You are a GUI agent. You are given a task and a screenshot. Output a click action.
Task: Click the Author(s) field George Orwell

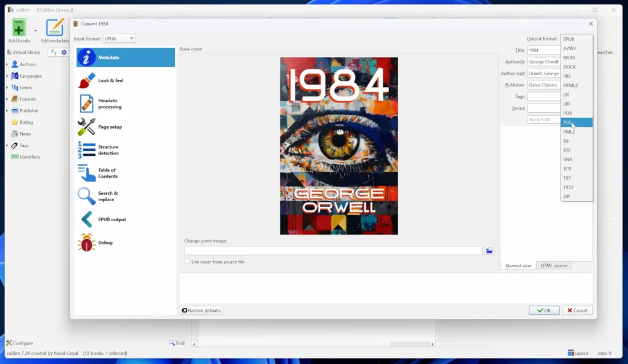[543, 62]
